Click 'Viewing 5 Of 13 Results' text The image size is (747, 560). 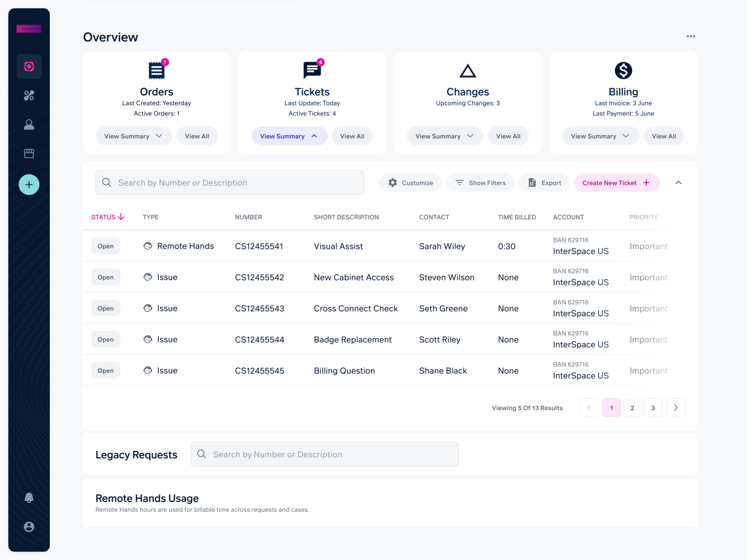[527, 408]
